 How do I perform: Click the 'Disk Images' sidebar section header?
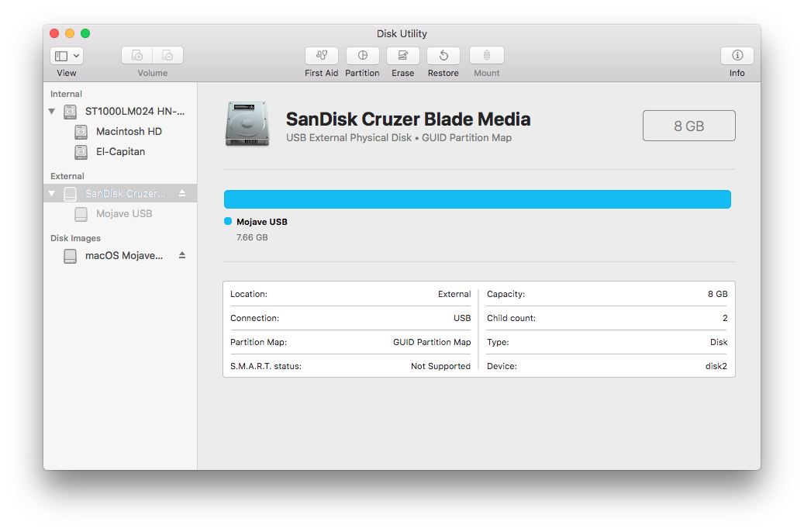click(x=75, y=238)
